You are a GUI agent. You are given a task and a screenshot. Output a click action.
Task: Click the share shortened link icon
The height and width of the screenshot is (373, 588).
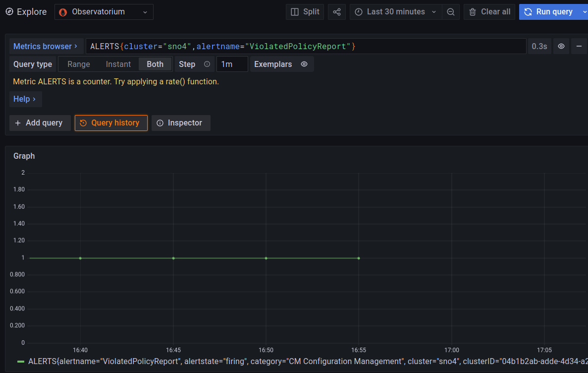point(337,12)
